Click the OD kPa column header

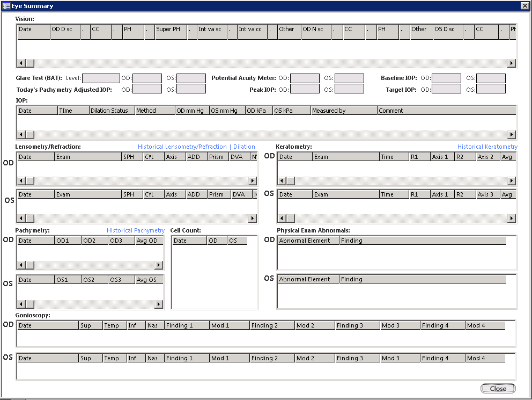click(259, 111)
